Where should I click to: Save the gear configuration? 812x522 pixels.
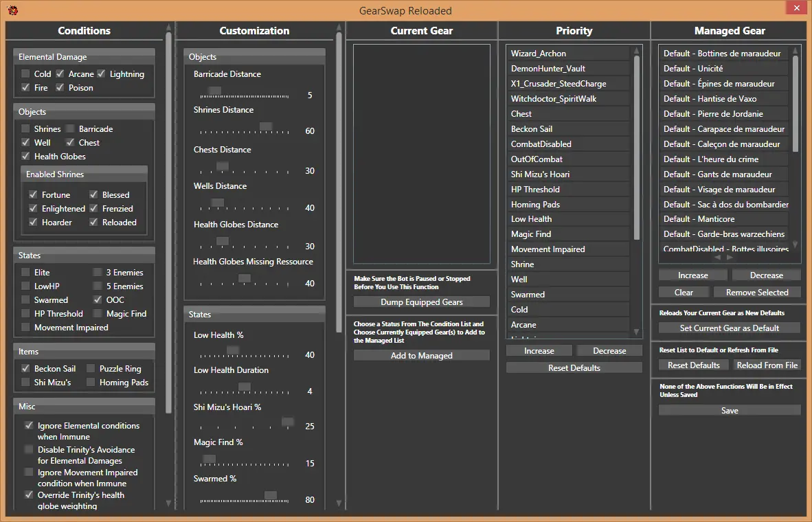730,411
